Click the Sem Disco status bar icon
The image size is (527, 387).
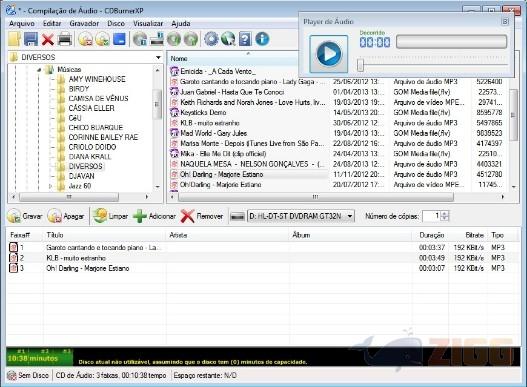pyautogui.click(x=12, y=376)
